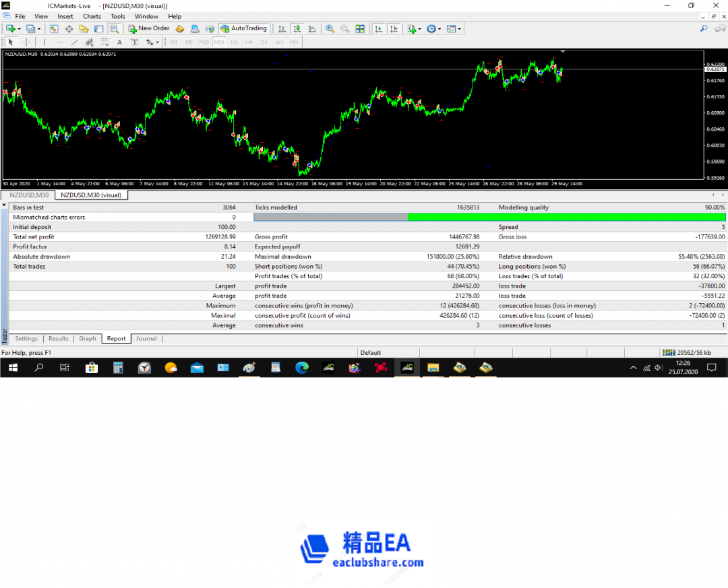
Task: Open the Charts menu
Action: [92, 16]
